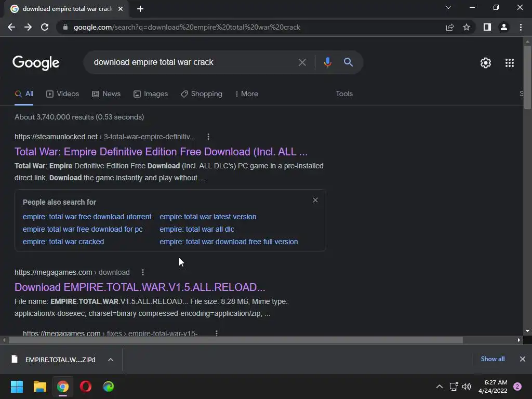
Task: Switch to the Images tab
Action: [151, 94]
